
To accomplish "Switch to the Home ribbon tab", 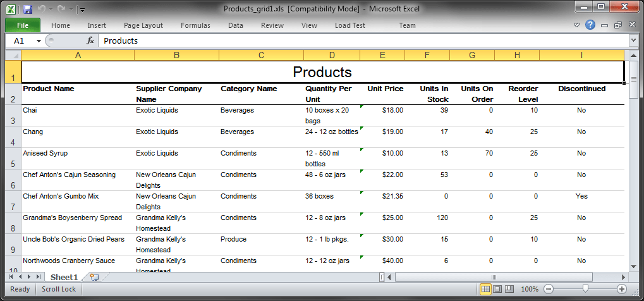I will [x=61, y=25].
